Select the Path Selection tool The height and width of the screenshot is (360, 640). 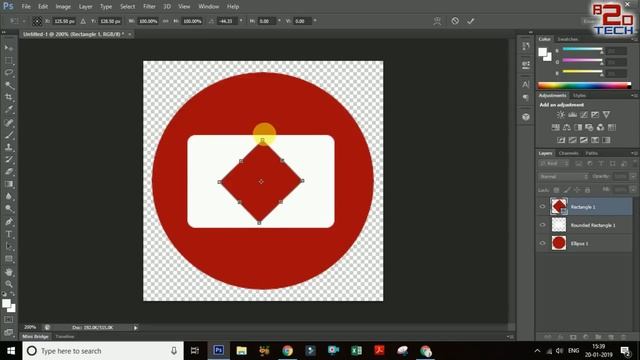[9, 247]
